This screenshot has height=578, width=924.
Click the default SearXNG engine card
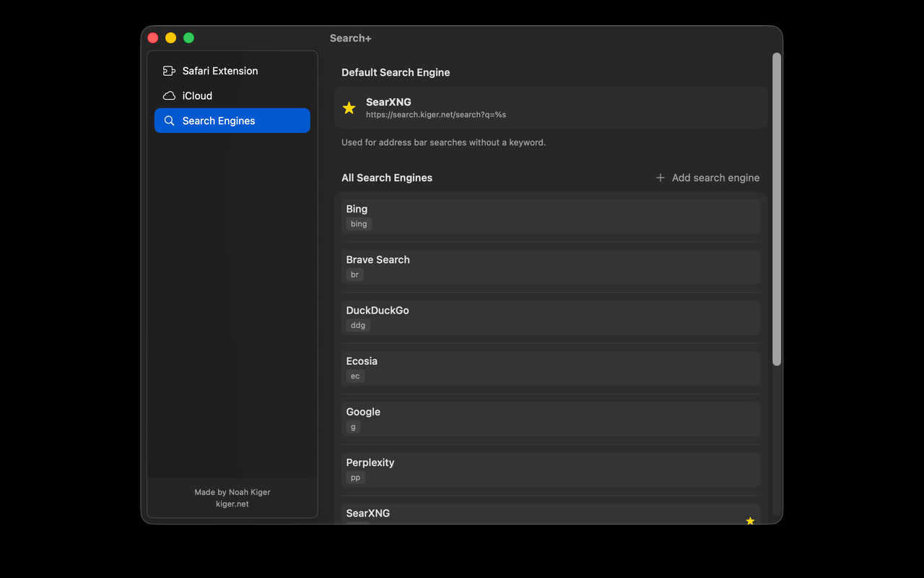551,108
